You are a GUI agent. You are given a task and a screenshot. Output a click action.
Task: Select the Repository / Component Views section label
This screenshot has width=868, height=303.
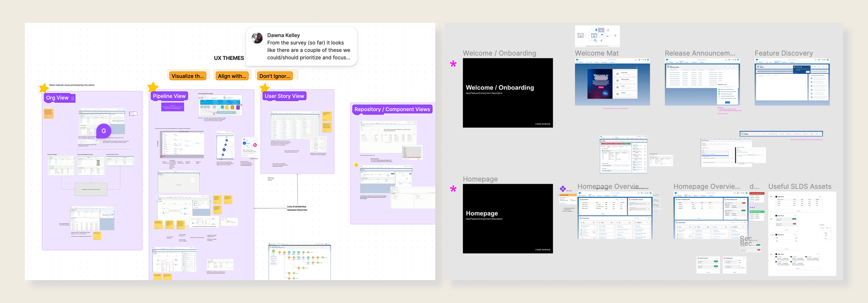pos(392,109)
